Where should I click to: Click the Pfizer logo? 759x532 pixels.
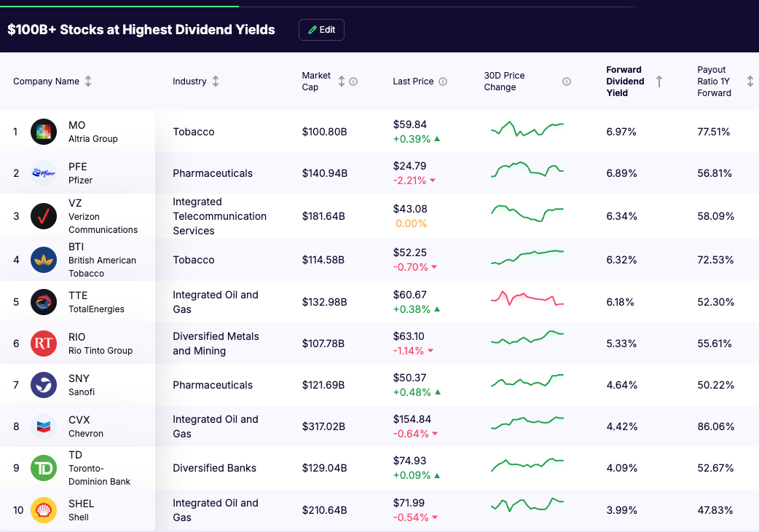click(x=44, y=173)
